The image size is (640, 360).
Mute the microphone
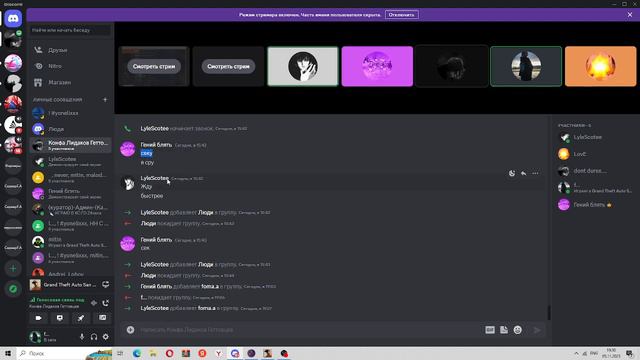click(x=82, y=337)
